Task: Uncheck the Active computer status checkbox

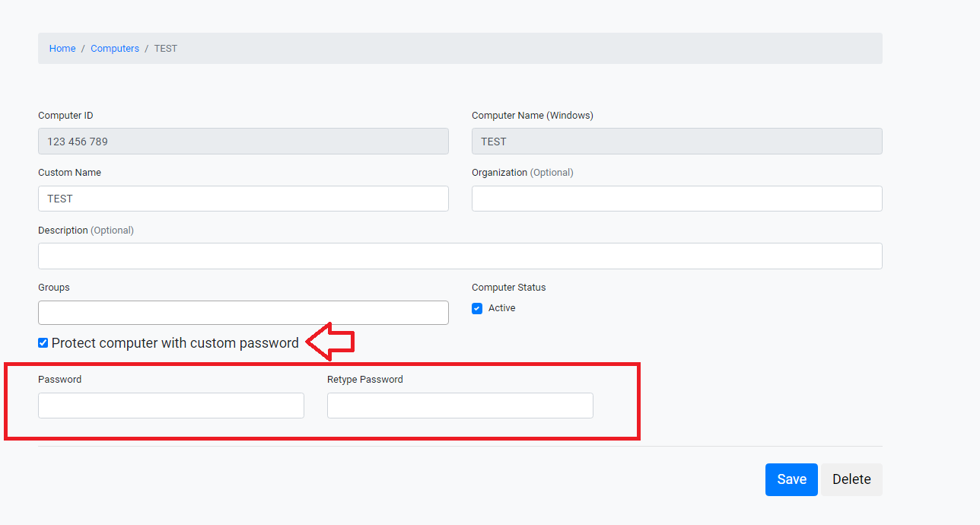Action: tap(476, 308)
